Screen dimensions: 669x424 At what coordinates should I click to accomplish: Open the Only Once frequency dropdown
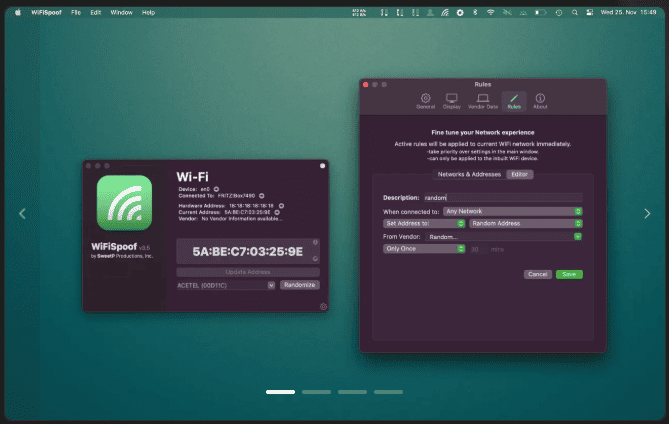424,249
